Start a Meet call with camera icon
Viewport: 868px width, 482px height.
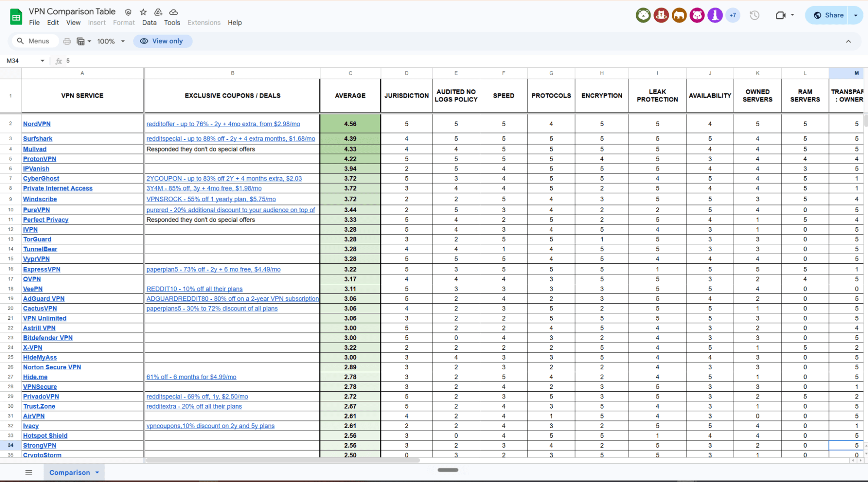click(781, 15)
